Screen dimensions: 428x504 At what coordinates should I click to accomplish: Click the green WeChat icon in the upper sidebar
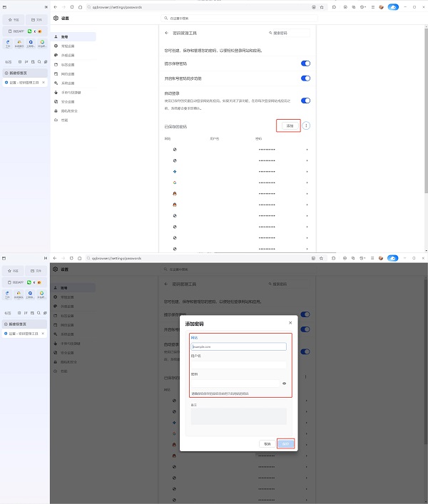29,31
